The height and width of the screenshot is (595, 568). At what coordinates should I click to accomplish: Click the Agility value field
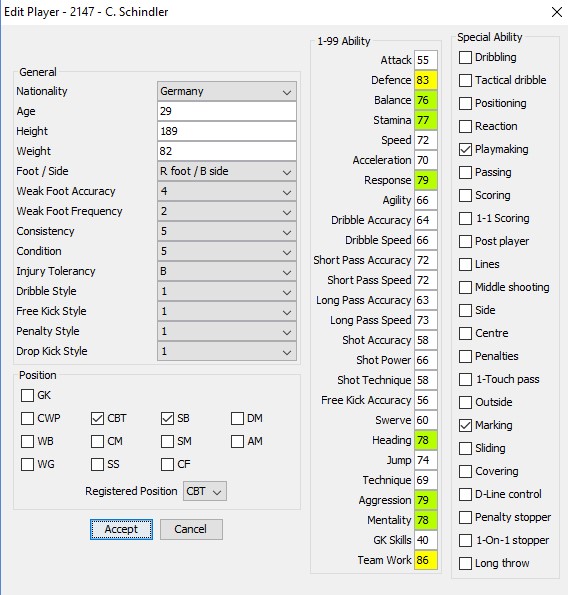tap(426, 200)
